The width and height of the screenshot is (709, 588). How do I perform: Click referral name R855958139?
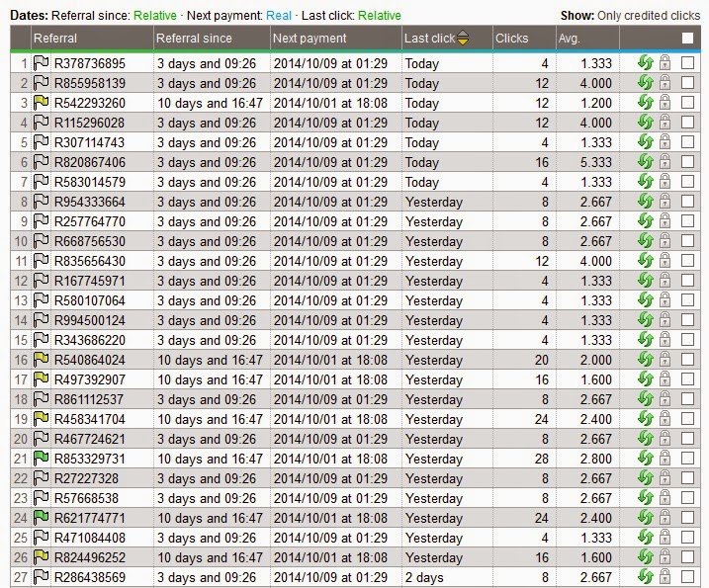(90, 83)
